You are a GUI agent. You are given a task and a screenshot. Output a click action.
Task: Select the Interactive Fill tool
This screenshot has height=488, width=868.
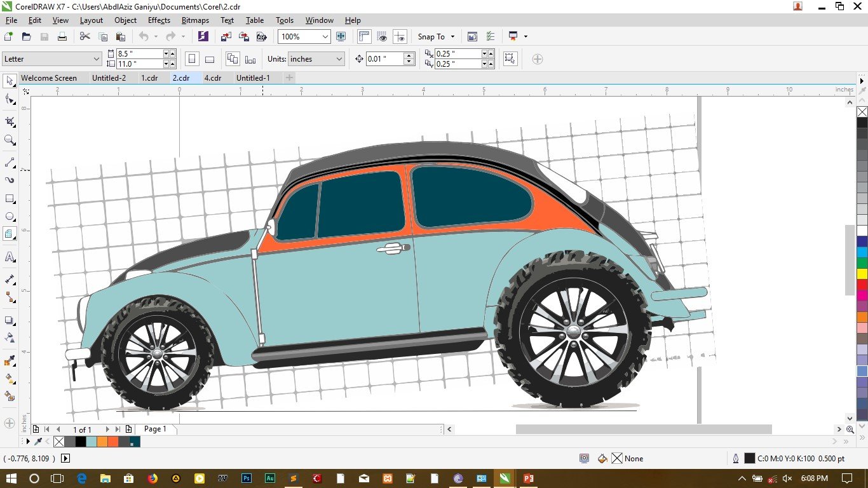pos(10,379)
